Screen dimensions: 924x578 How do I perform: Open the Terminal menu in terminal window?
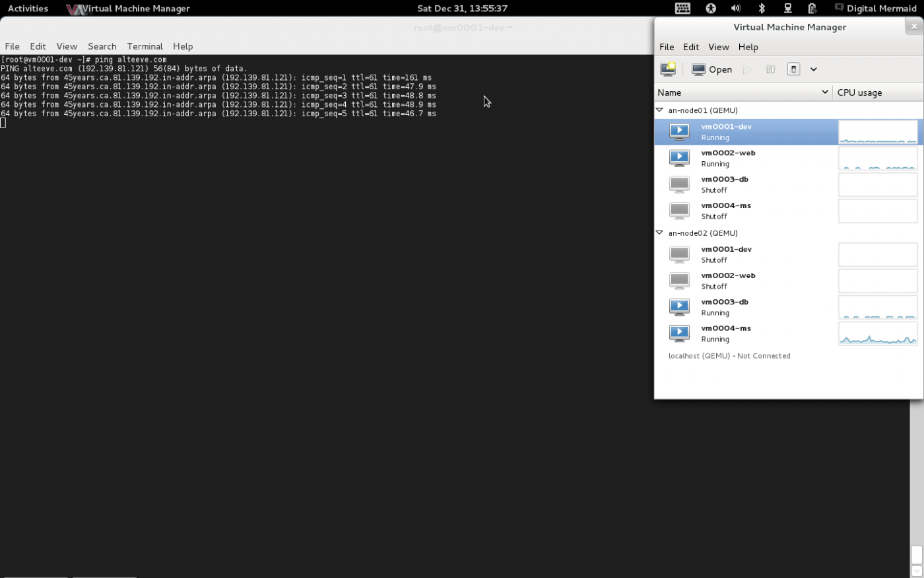(x=145, y=46)
